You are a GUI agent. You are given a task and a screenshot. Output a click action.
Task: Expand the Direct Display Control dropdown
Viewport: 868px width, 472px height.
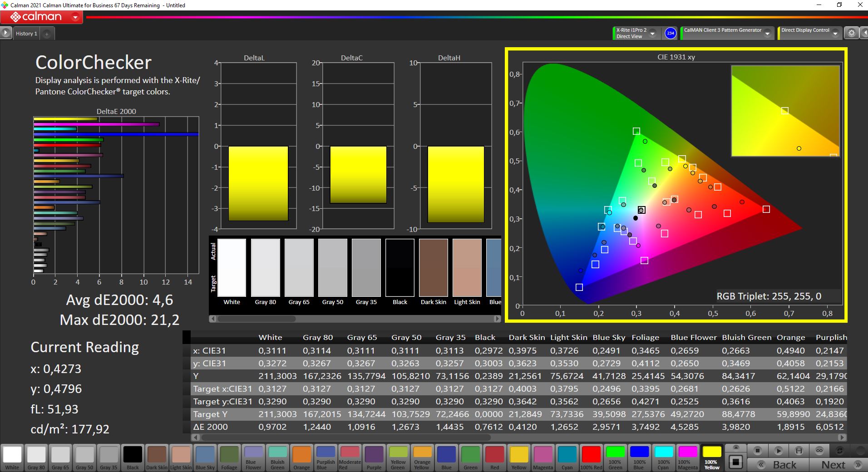point(835,34)
